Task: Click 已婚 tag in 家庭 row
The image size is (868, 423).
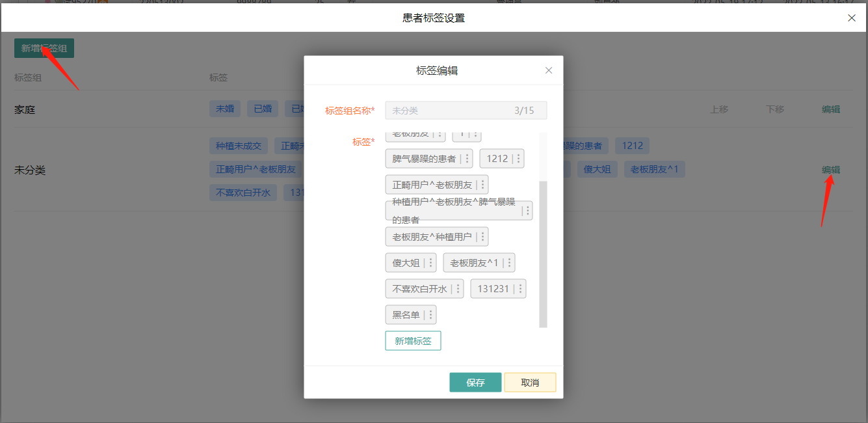Action: pos(263,109)
